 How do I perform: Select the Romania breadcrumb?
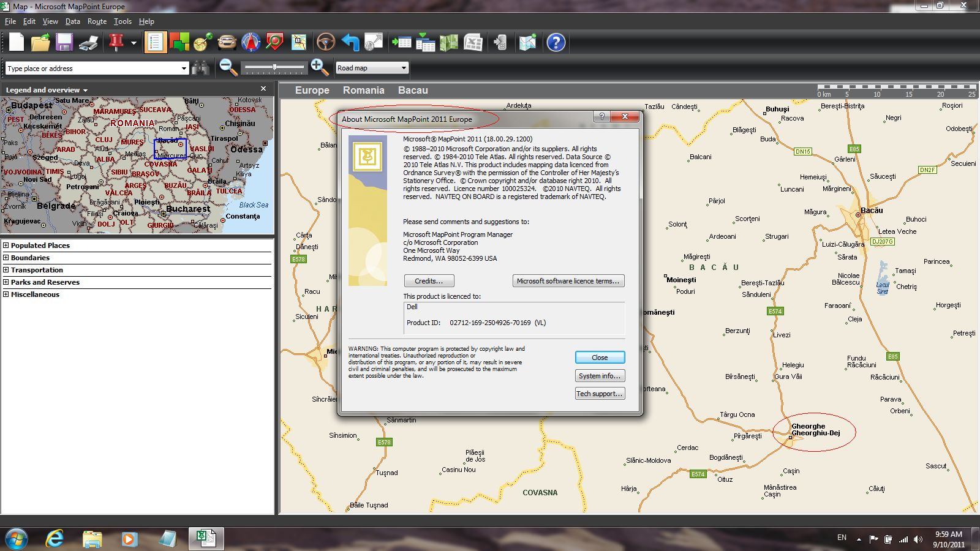[x=363, y=90]
